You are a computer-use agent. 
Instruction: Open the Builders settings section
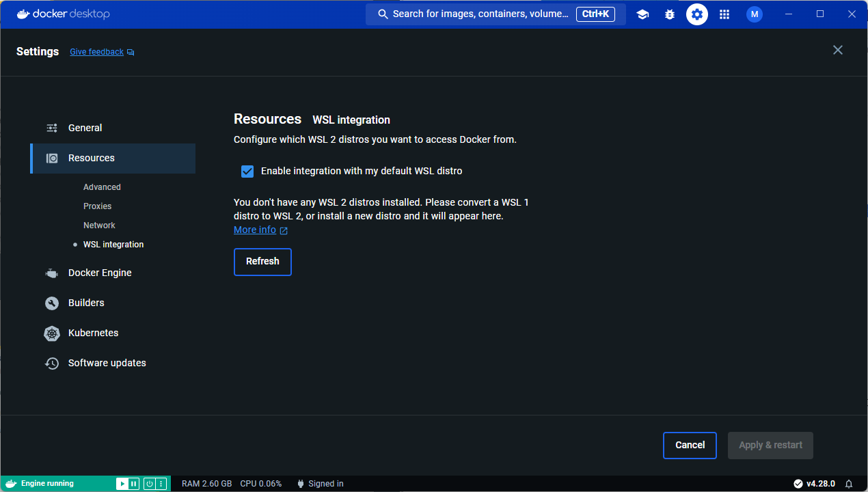coord(113,303)
